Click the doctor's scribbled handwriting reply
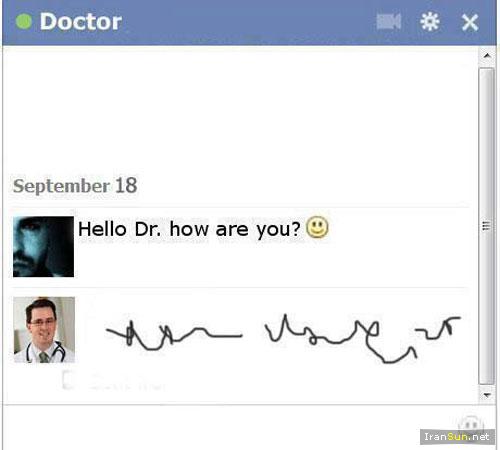500x450 pixels. (283, 338)
